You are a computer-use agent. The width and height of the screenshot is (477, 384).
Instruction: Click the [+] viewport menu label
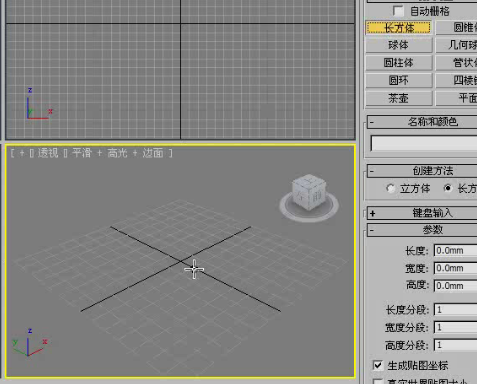[22, 153]
